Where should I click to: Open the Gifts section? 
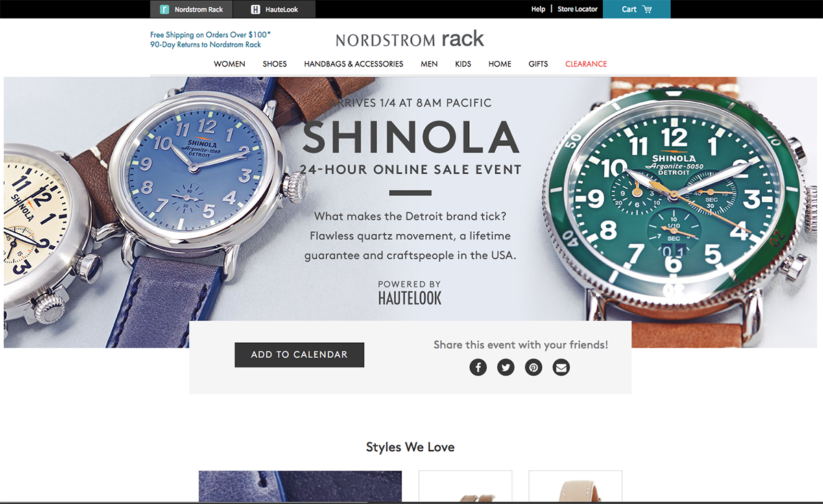[x=538, y=64]
